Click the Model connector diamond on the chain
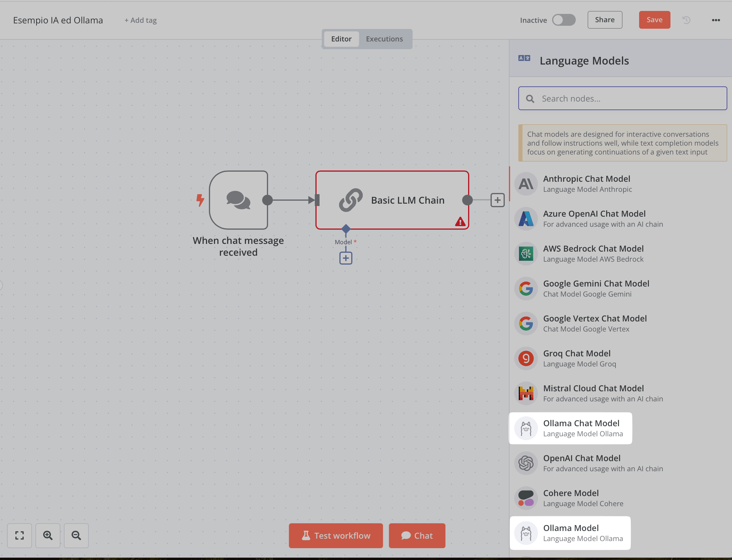Image resolution: width=732 pixels, height=560 pixels. [x=346, y=229]
